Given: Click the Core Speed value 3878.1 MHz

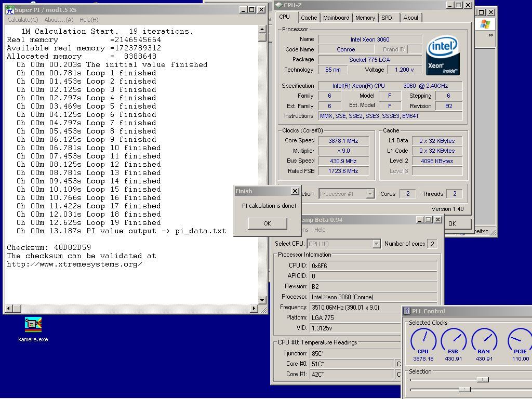Looking at the screenshot, I should (x=343, y=141).
